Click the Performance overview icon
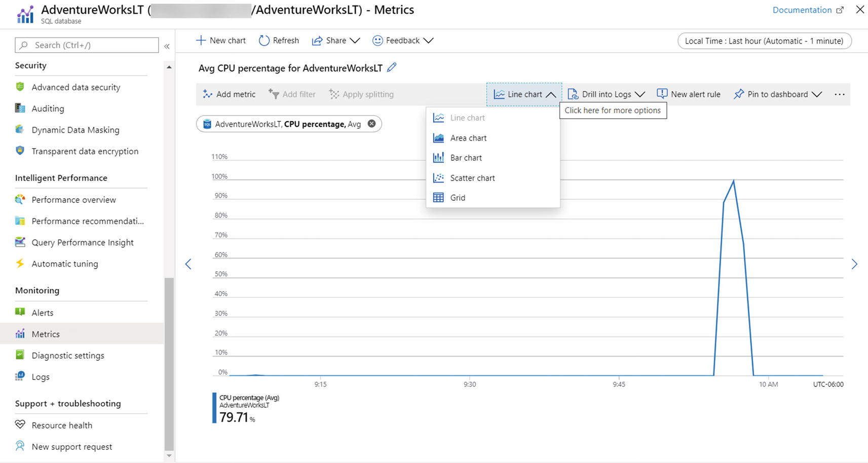 click(20, 199)
